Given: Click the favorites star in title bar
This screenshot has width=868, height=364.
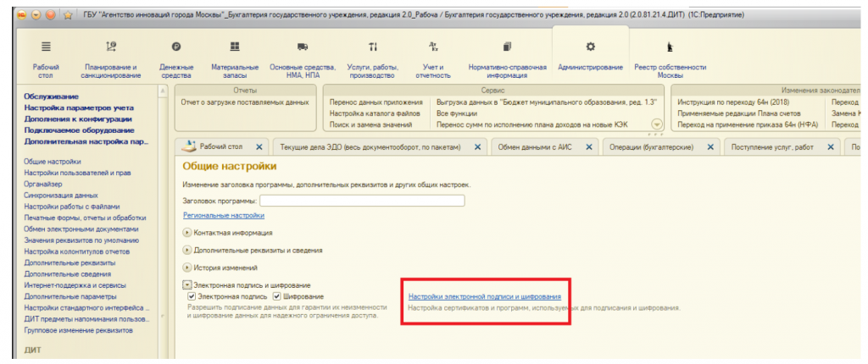Looking at the screenshot, I should coord(66,14).
